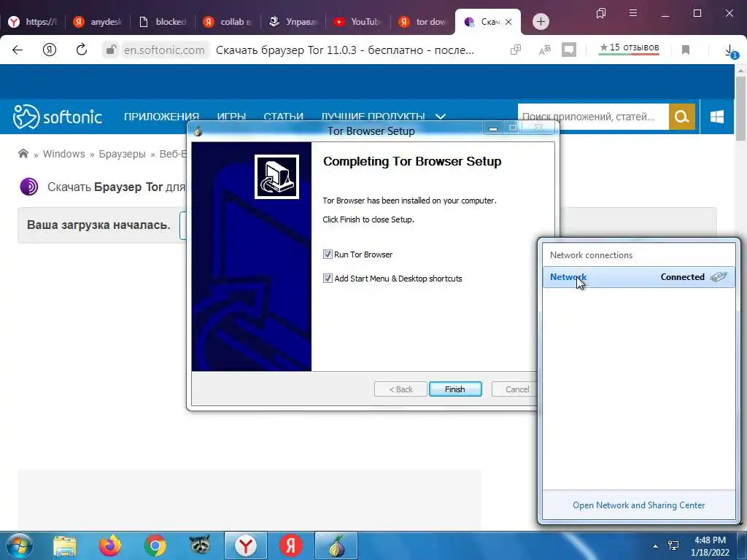This screenshot has width=747, height=560.
Task: Launch Chrome from the taskbar
Action: tap(155, 545)
